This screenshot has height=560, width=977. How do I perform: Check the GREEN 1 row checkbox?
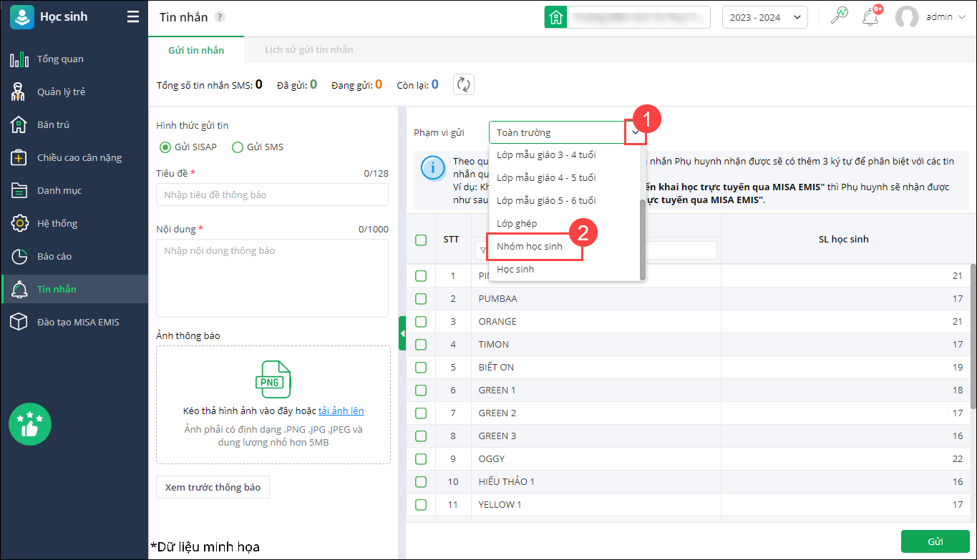coord(421,390)
